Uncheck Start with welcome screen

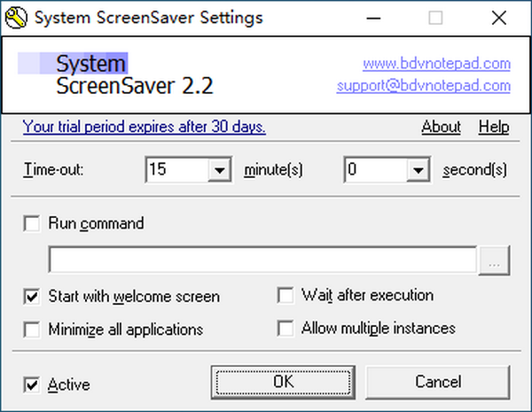32,296
